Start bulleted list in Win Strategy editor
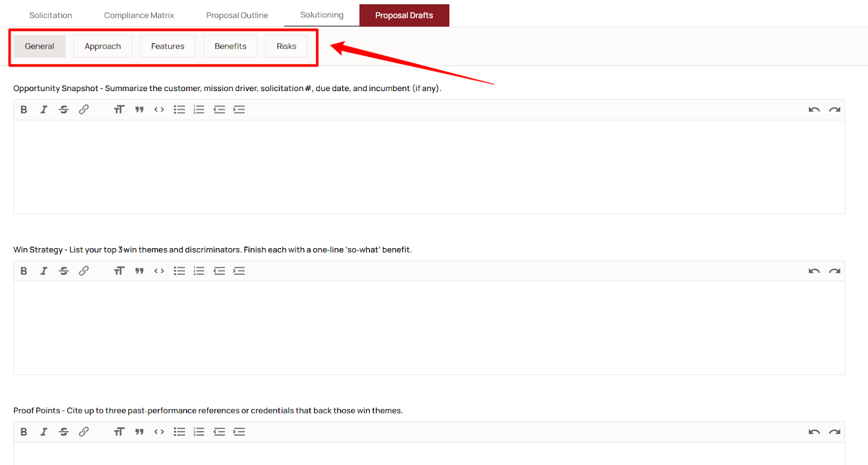The height and width of the screenshot is (465, 868). pos(179,271)
